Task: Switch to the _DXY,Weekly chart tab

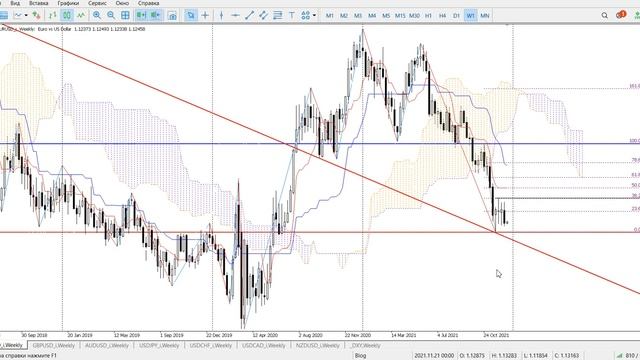Action: (365, 345)
